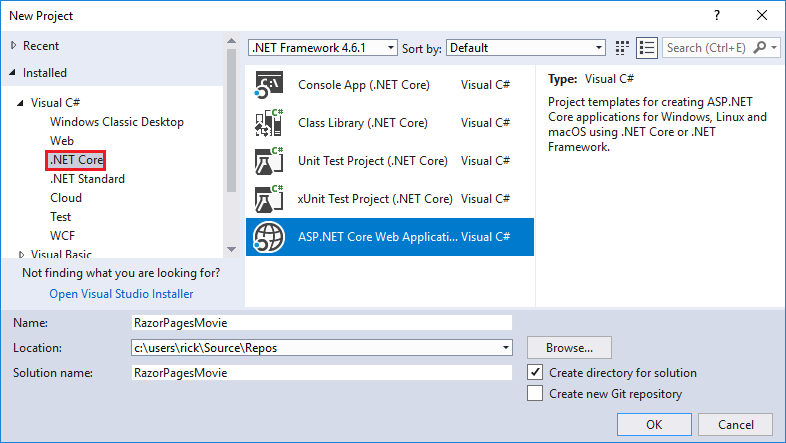The height and width of the screenshot is (443, 786).
Task: Enable Create new Git repository checkbox
Action: 536,394
